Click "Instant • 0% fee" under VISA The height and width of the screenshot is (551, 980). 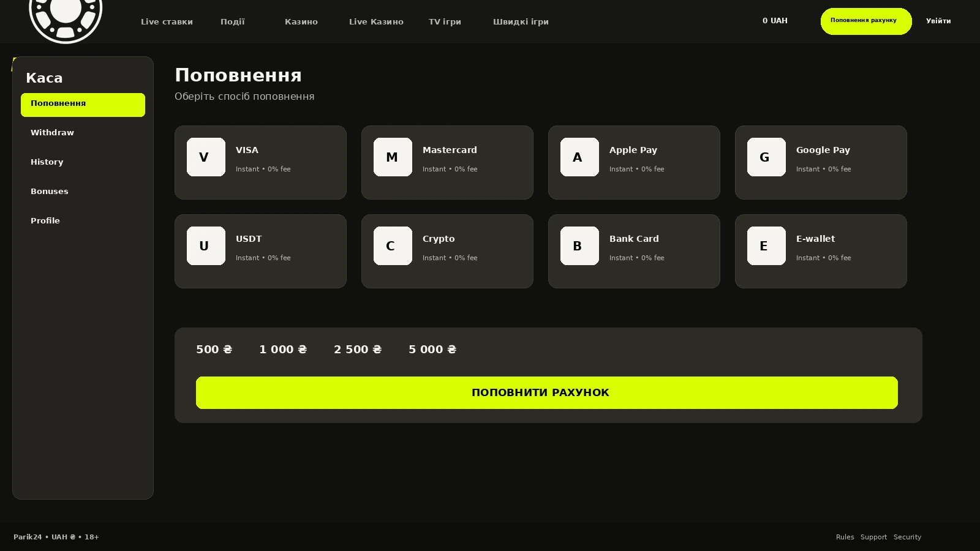click(x=263, y=169)
